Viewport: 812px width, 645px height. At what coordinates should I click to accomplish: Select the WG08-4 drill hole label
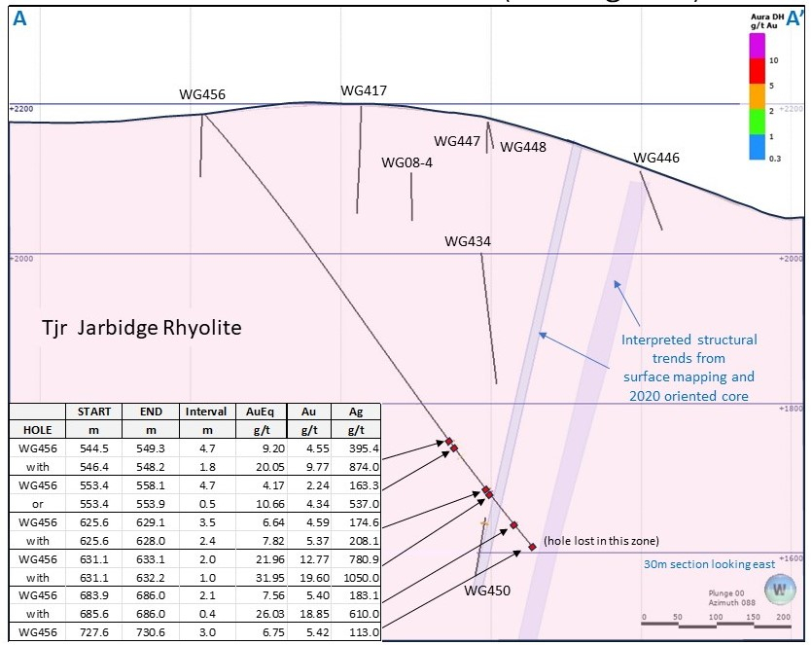406,162
